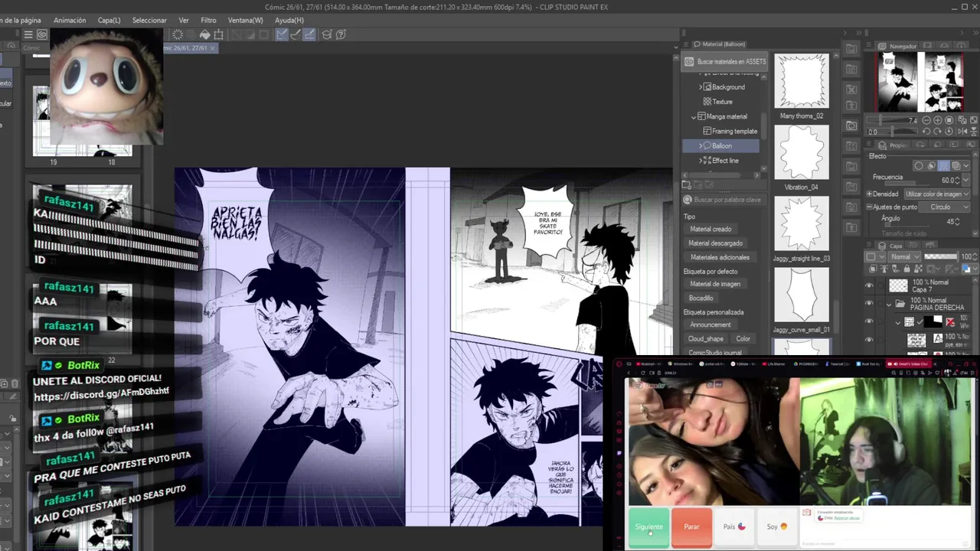This screenshot has height=551, width=980.
Task: Expand the Effect line folder
Action: 701,161
